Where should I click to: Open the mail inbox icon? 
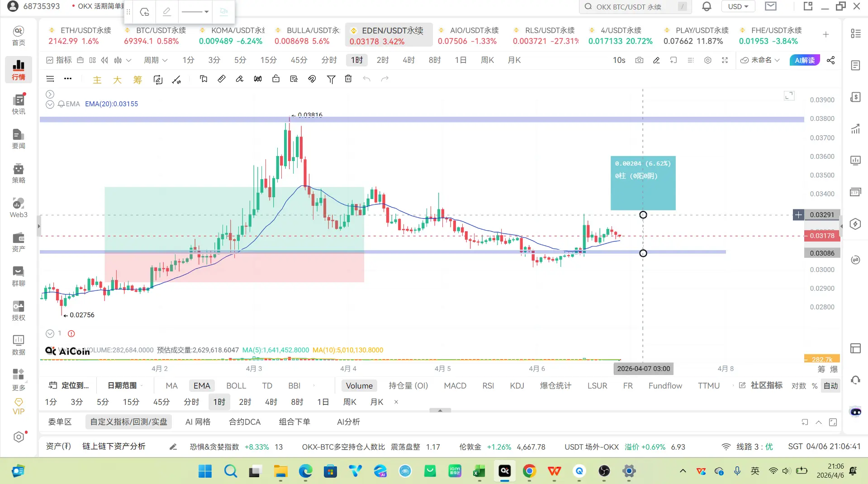point(771,6)
